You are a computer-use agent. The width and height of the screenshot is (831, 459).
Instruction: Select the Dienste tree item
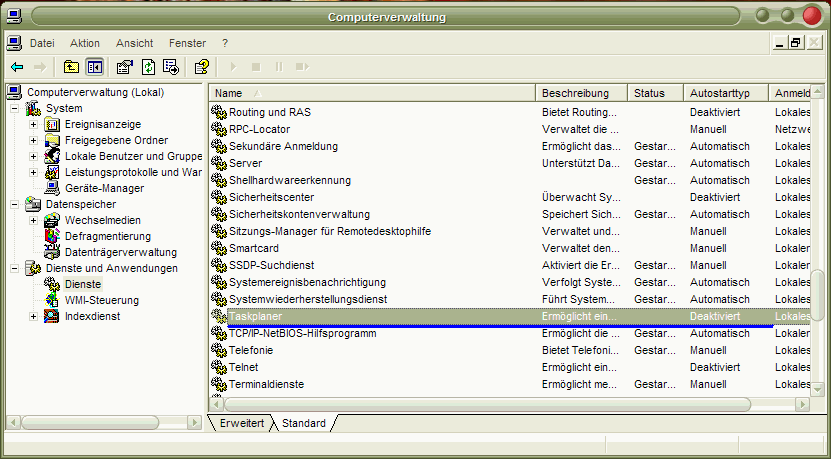(83, 284)
